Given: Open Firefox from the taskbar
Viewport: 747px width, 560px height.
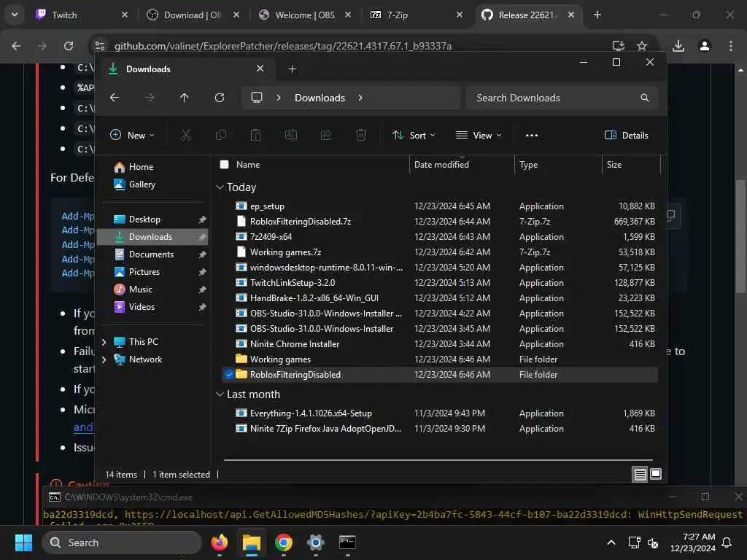Looking at the screenshot, I should click(x=220, y=542).
